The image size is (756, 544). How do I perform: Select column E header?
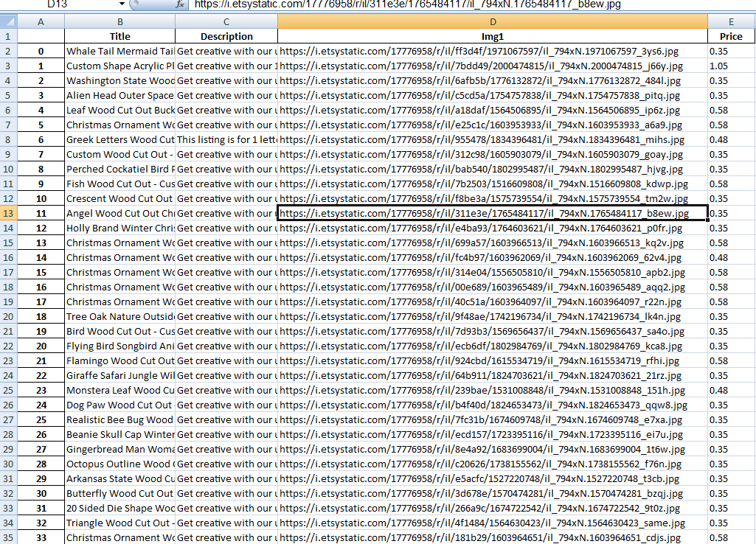click(732, 21)
